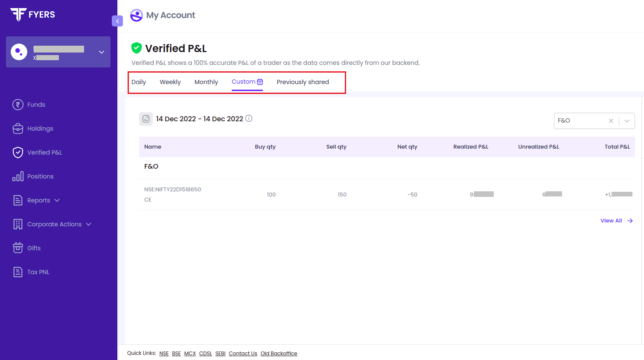Open the Old Backoffice link
644x360 pixels.
tap(279, 354)
